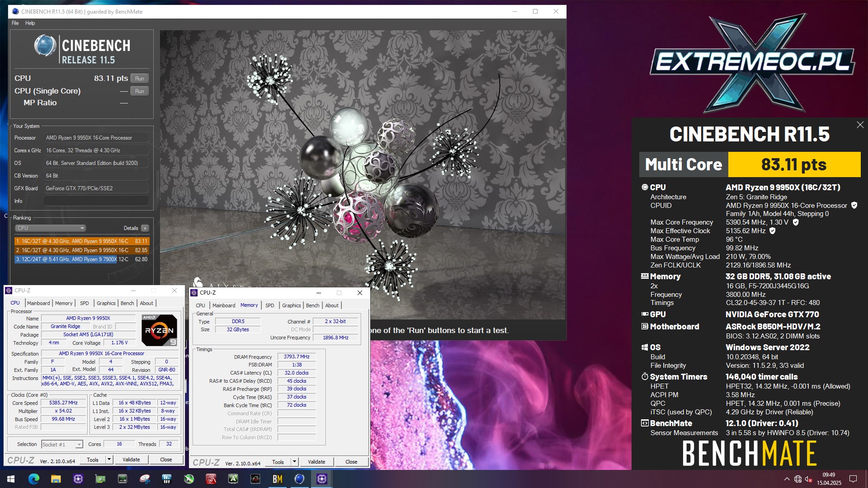Click the verified shield beside Max Effective Clock
This screenshot has width=868, height=488.
pos(772,230)
